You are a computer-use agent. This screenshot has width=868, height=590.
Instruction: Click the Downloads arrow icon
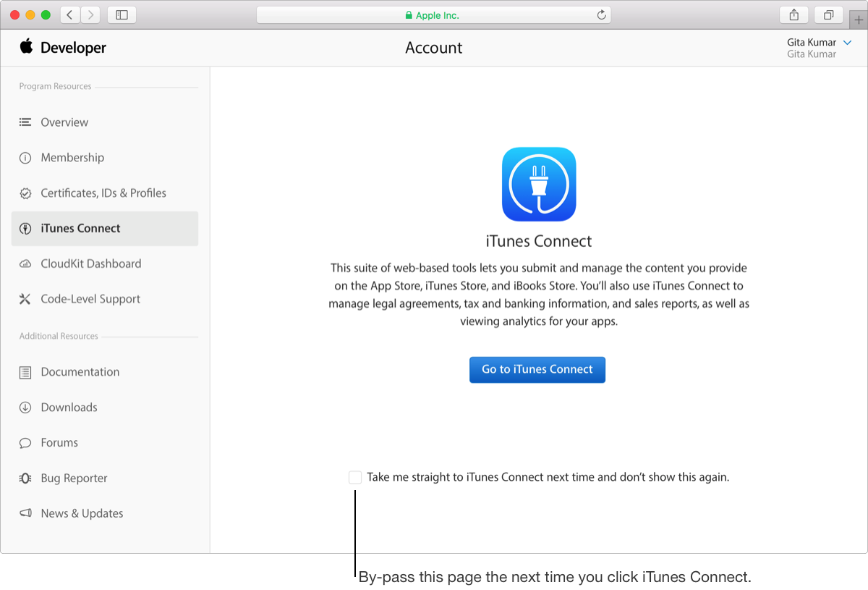[25, 408]
